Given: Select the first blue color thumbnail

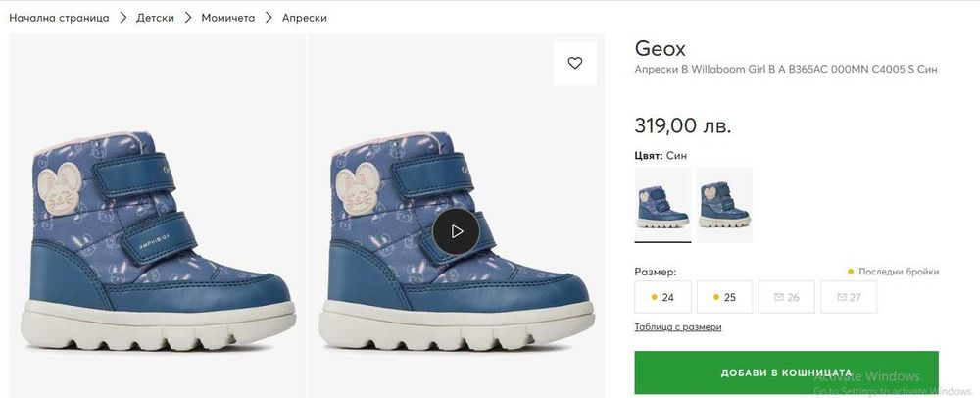Looking at the screenshot, I should click(x=662, y=204).
